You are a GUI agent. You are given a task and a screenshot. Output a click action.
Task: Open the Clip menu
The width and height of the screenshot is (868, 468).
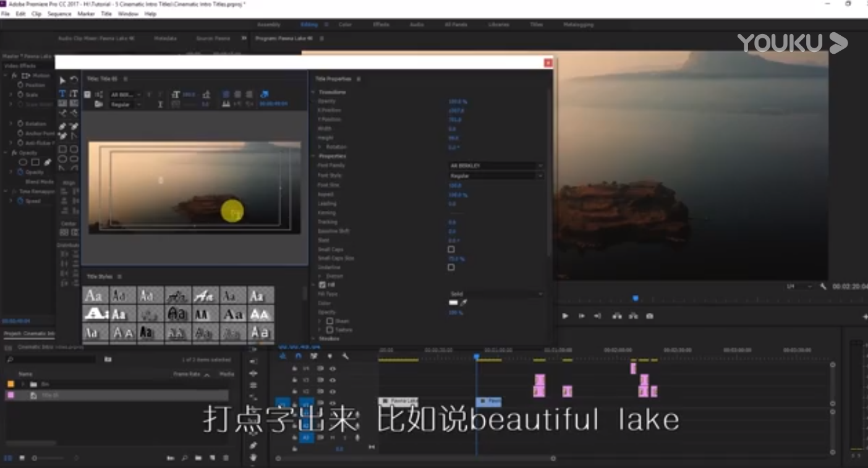click(36, 14)
